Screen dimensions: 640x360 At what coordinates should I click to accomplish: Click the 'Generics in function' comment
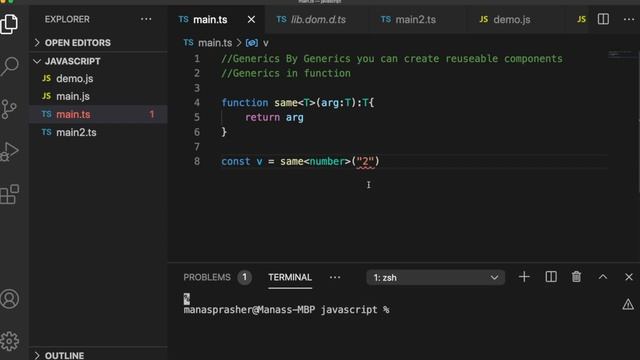click(x=286, y=73)
